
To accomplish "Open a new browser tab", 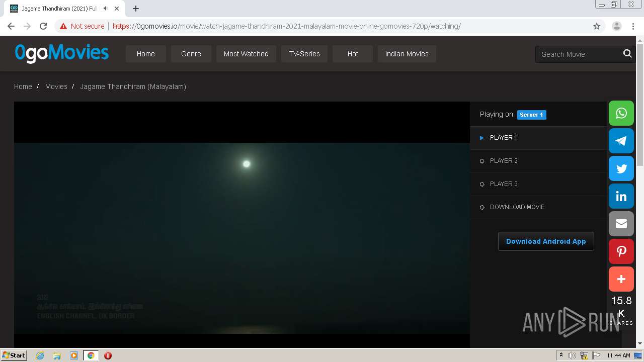I will pyautogui.click(x=136, y=9).
